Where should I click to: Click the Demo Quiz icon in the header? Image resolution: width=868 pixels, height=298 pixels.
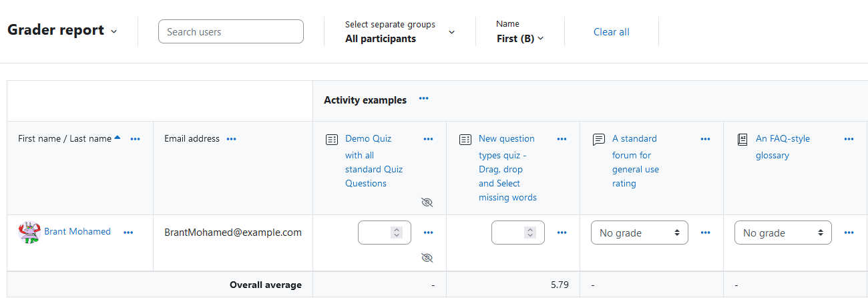point(332,140)
